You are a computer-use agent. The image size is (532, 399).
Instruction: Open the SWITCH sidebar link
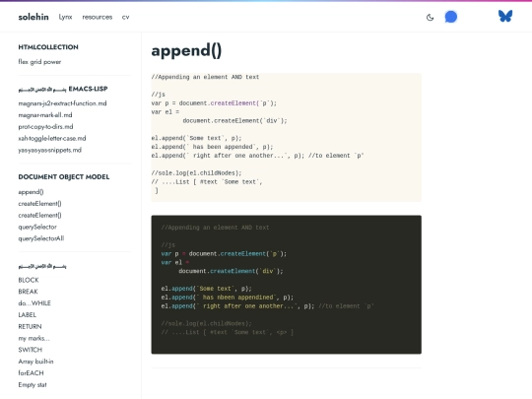(x=31, y=350)
